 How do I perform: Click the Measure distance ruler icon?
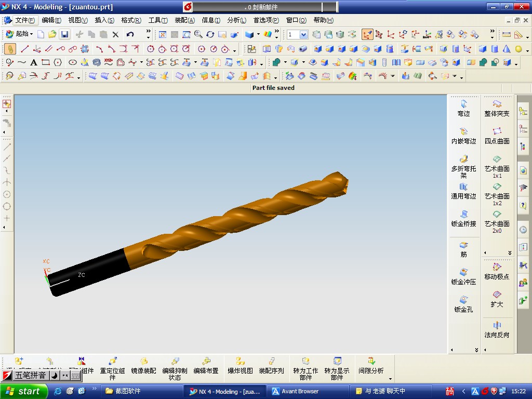coord(506,34)
